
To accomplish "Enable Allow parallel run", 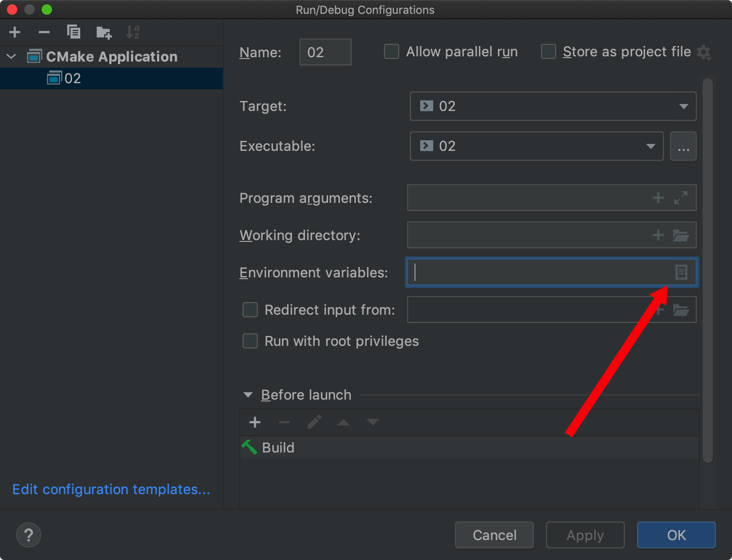I will 391,51.
